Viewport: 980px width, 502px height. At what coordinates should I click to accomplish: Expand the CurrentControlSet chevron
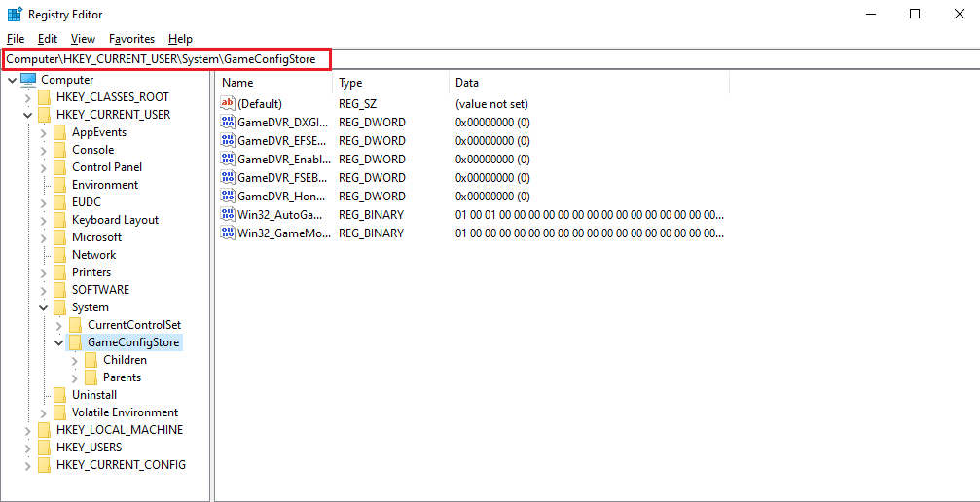click(58, 325)
